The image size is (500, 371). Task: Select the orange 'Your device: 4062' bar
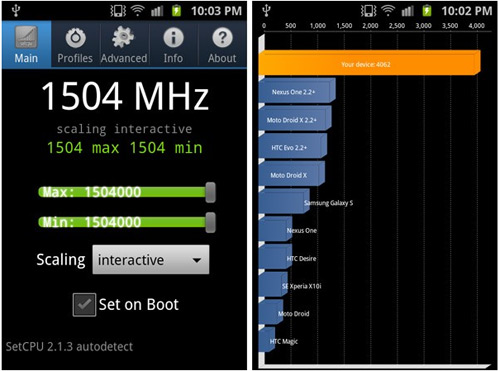tap(369, 63)
